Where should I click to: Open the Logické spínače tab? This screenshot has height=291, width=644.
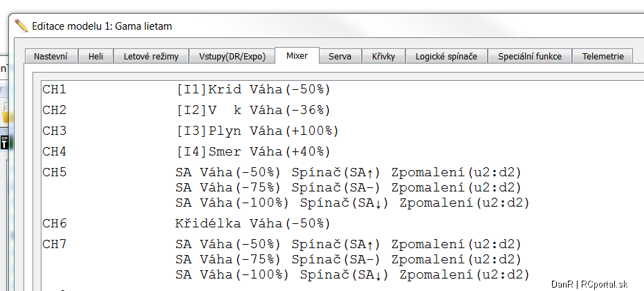(x=446, y=56)
